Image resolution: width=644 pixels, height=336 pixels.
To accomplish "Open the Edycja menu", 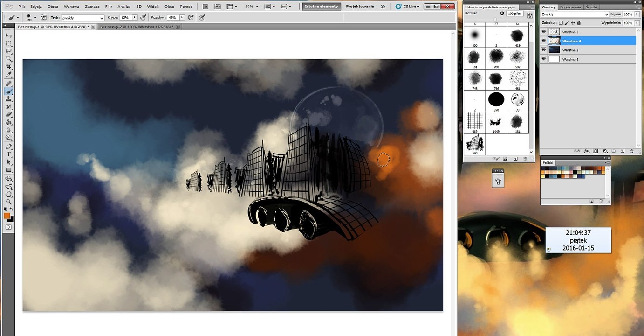I will point(36,7).
